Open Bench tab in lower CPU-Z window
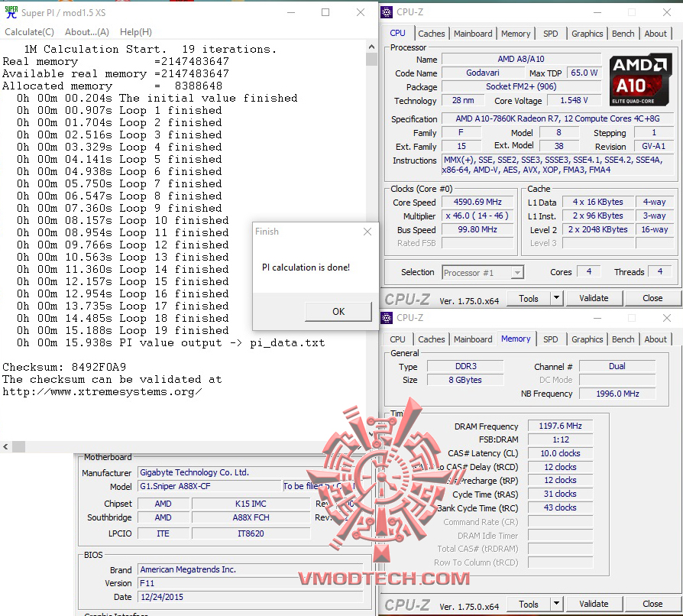The width and height of the screenshot is (683, 616). [x=623, y=339]
